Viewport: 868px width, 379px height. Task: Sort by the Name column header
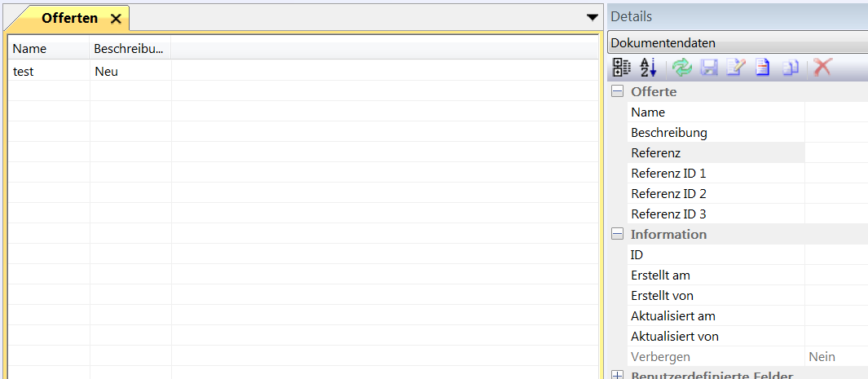point(49,49)
